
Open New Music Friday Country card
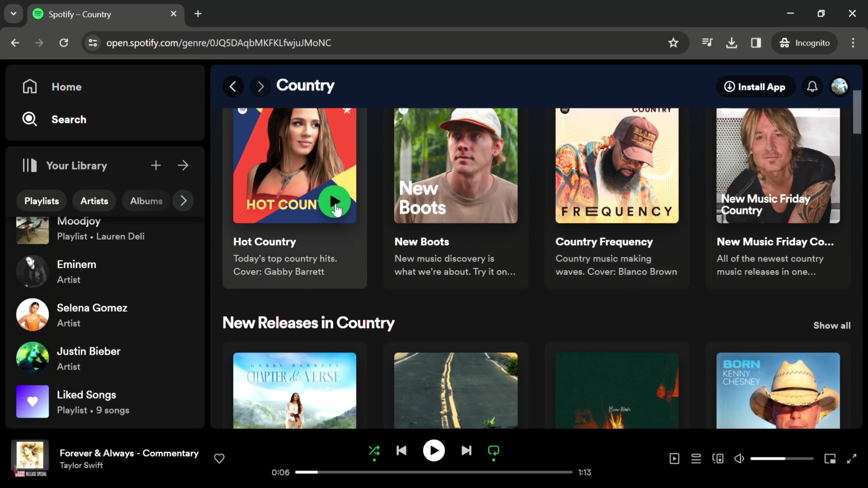(x=778, y=198)
